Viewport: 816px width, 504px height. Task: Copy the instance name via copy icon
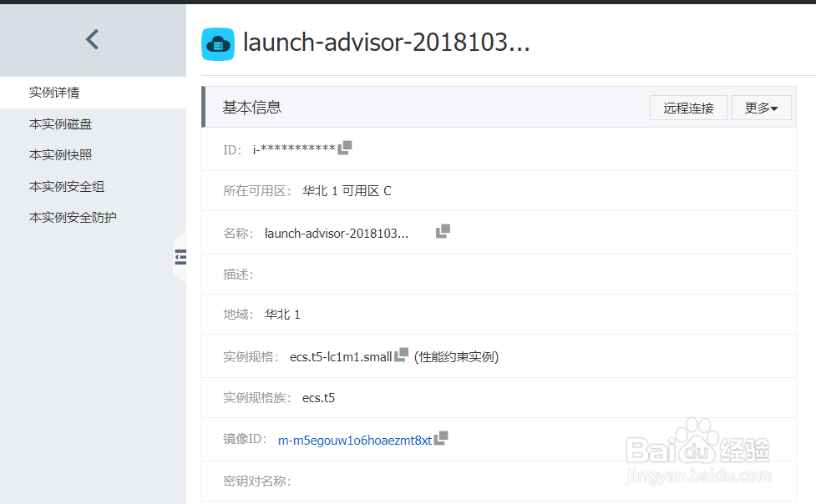click(443, 230)
